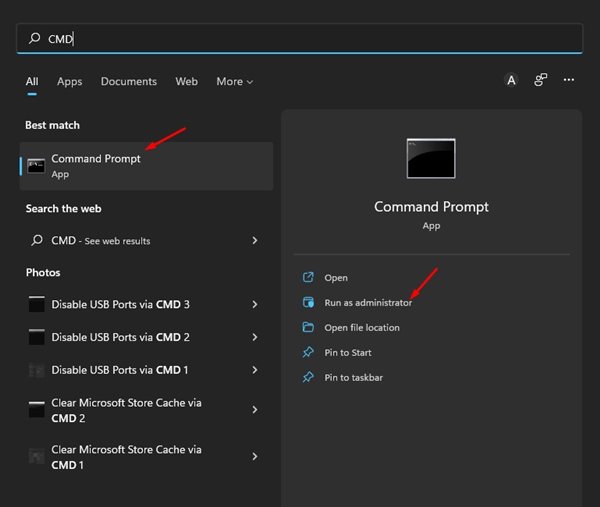The image size is (600, 507).
Task: Click the large Command Prompt icon in preview pane
Action: [431, 158]
